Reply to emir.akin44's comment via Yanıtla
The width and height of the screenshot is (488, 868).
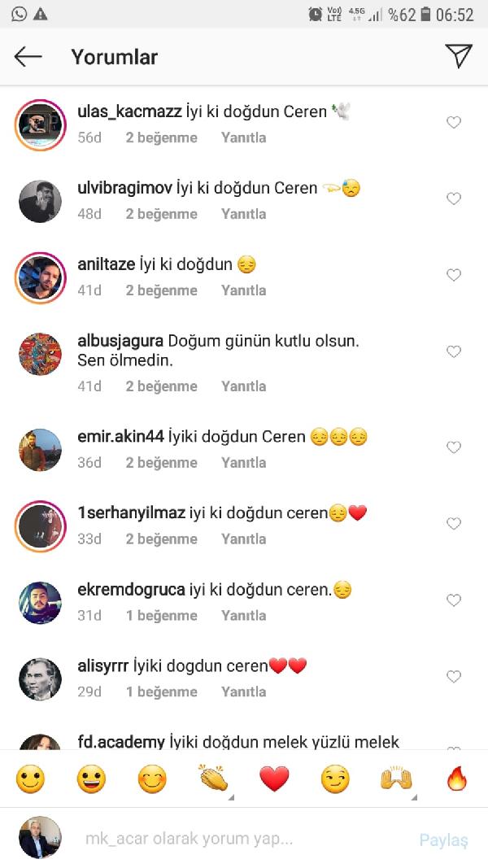tap(243, 462)
